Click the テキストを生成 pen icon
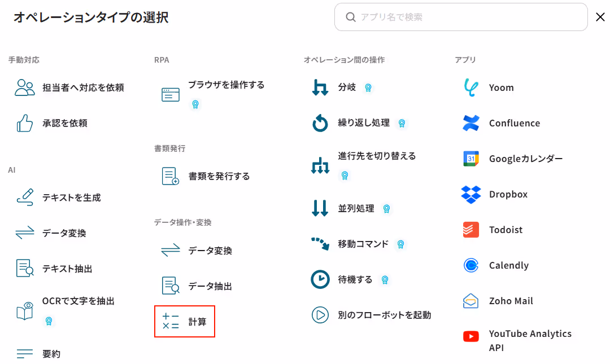The width and height of the screenshot is (610, 364). [25, 197]
